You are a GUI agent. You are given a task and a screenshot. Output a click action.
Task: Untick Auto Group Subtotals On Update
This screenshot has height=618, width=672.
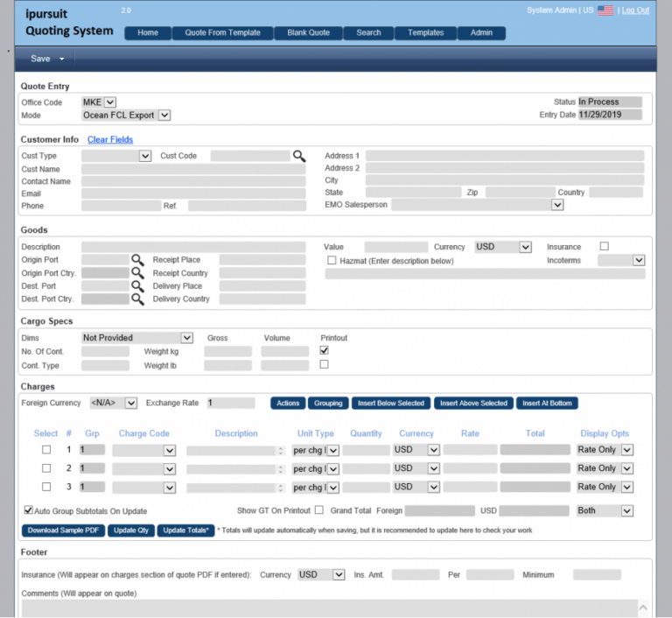28,510
